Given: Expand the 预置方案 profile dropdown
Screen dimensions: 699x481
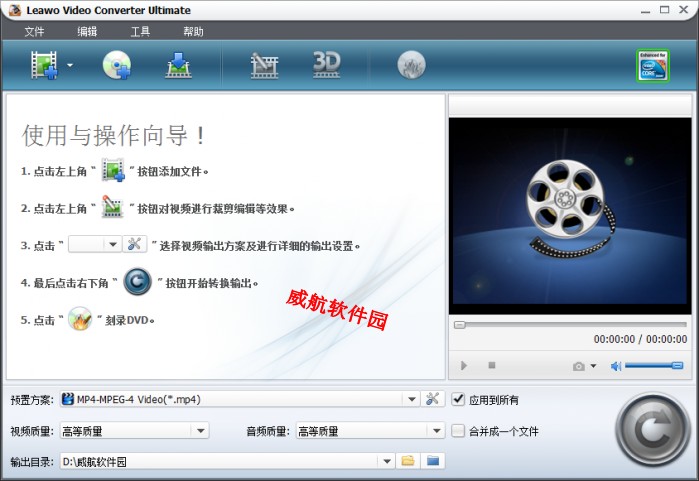Looking at the screenshot, I should [x=412, y=399].
